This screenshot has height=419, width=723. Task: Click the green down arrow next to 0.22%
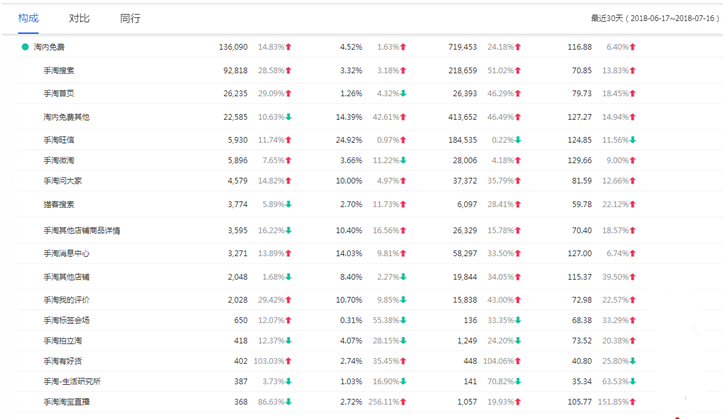[518, 140]
